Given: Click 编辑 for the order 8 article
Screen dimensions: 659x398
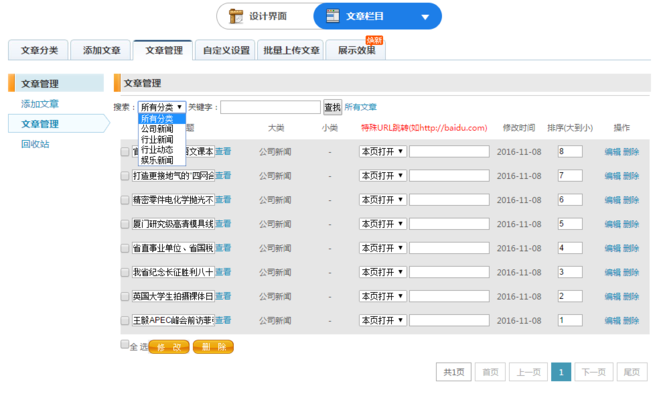Looking at the screenshot, I should [x=612, y=152].
